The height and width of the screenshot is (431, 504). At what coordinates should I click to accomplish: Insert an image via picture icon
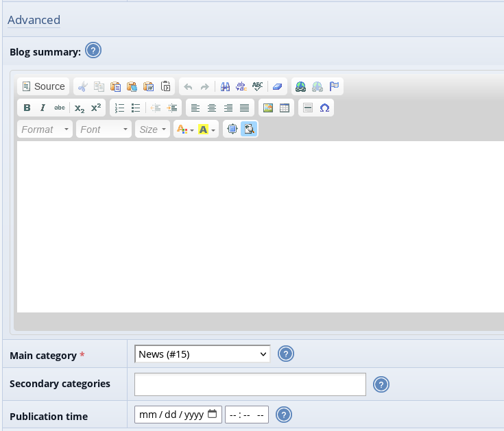coord(268,108)
